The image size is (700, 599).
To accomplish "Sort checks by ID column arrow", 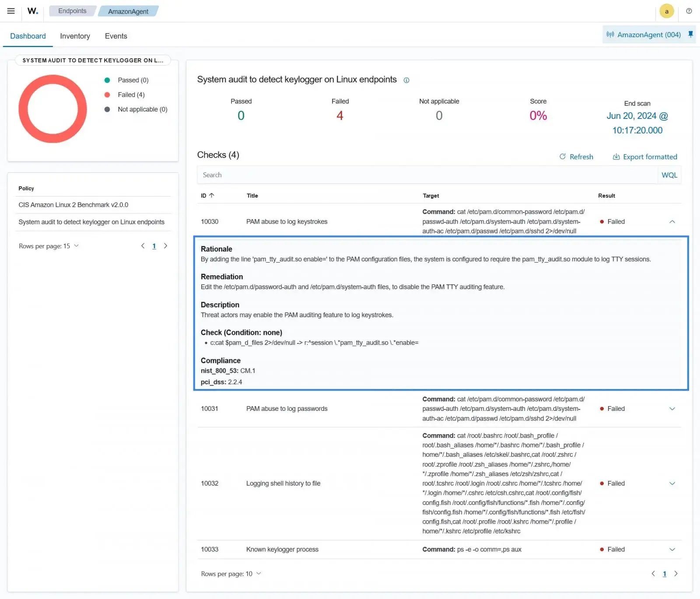I will (x=212, y=196).
